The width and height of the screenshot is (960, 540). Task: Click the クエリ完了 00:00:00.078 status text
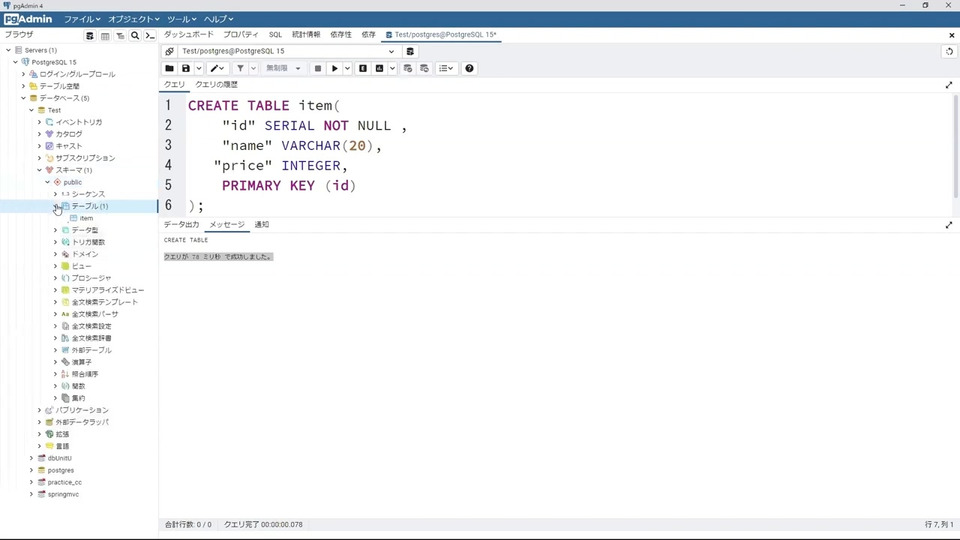pyautogui.click(x=263, y=525)
